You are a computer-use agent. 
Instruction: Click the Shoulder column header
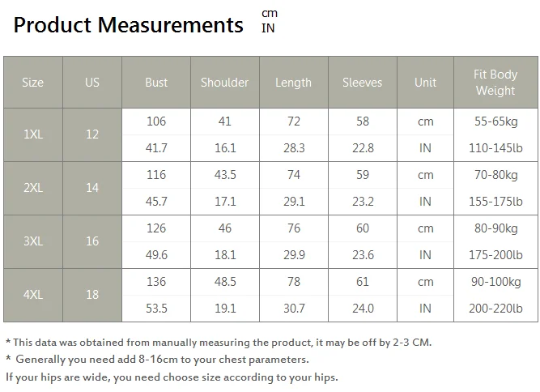click(x=225, y=83)
